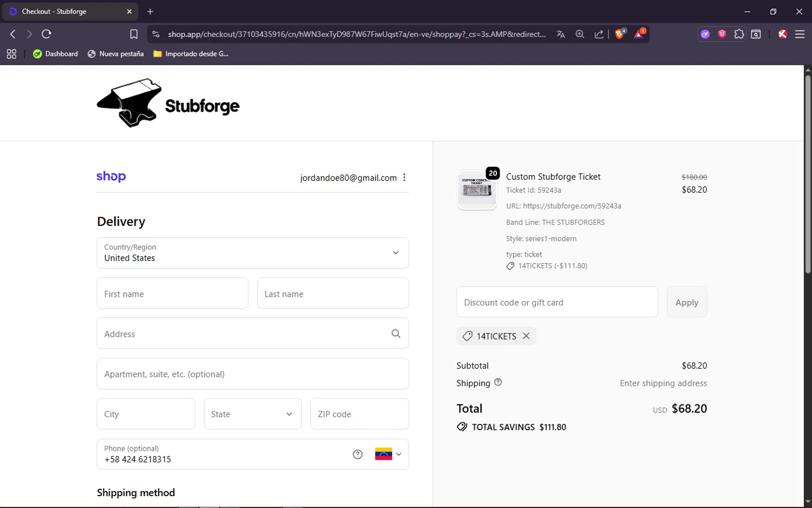The height and width of the screenshot is (508, 812).
Task: Click the browser forward arrow
Action: click(x=29, y=34)
